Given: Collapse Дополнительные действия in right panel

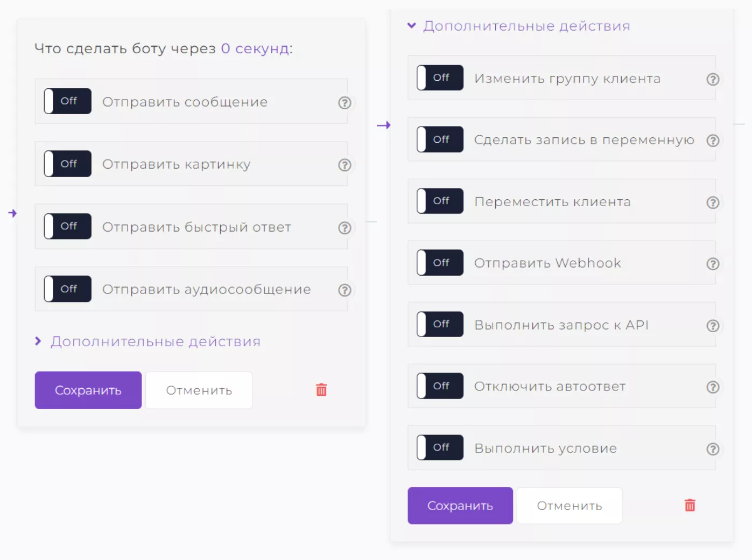Looking at the screenshot, I should tap(519, 26).
